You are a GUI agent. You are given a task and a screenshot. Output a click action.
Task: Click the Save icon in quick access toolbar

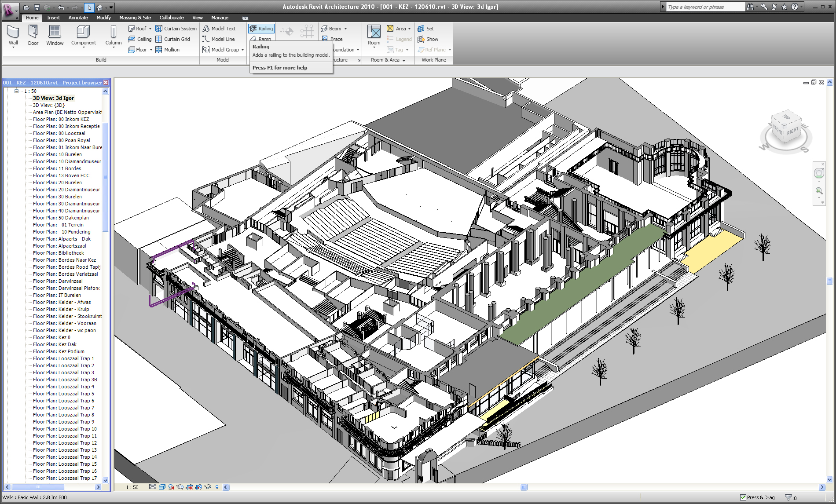(37, 7)
